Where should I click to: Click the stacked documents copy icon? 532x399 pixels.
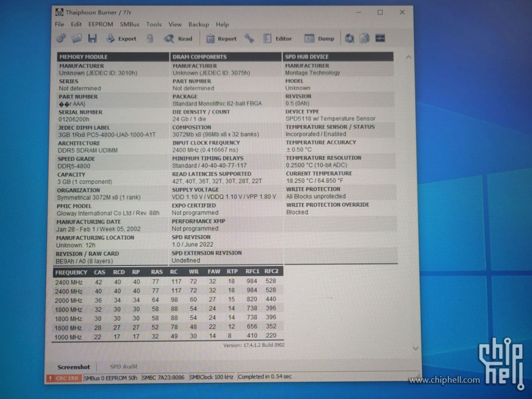click(365, 39)
